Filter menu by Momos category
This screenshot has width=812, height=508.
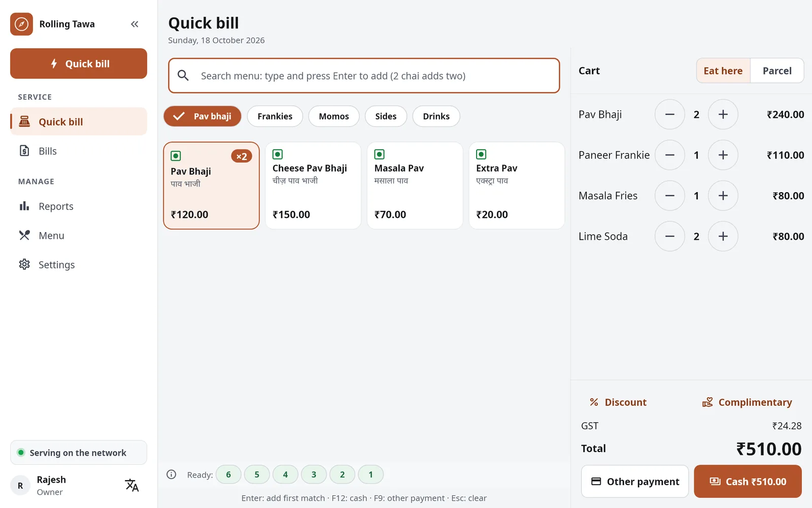(334, 116)
